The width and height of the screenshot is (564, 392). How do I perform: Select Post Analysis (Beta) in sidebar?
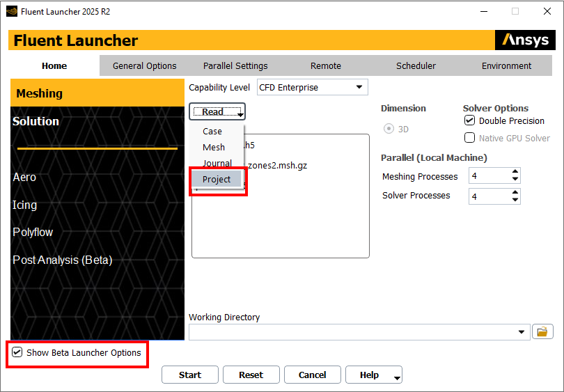63,260
